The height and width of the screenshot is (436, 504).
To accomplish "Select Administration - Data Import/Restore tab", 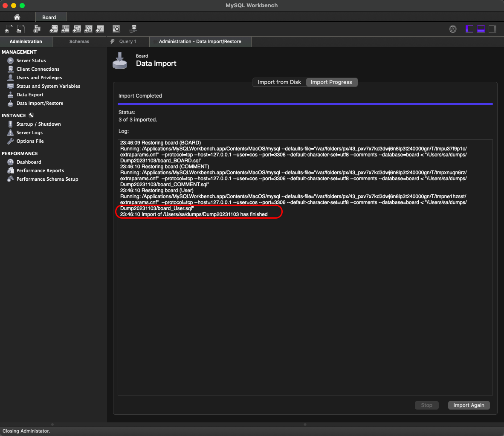I will [x=200, y=41].
